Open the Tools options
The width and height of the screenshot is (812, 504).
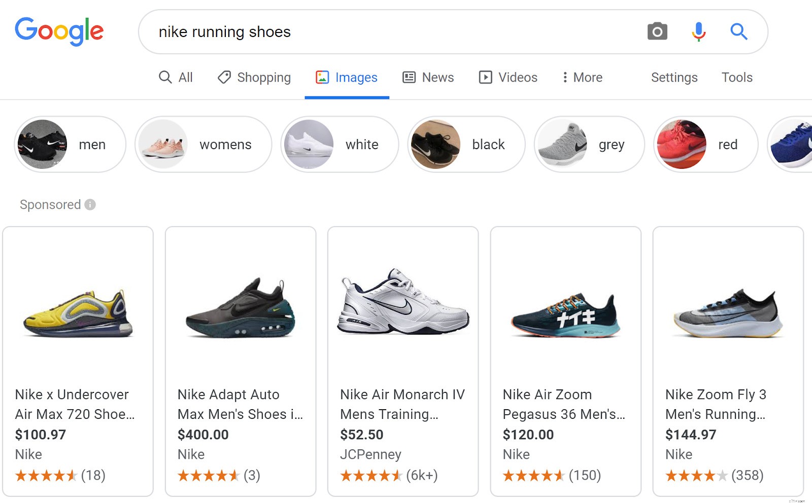(736, 77)
